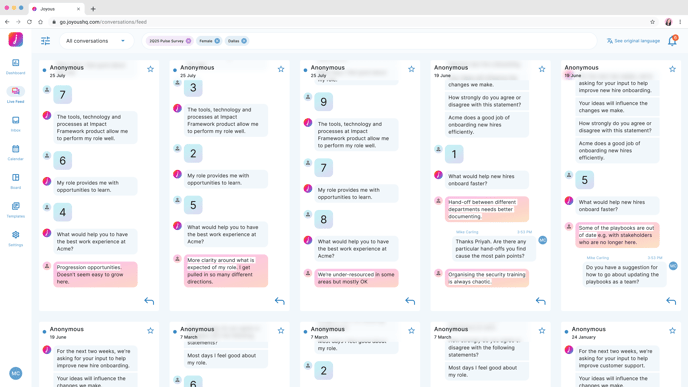Go to Live Feed in the sidebar
688x387 pixels.
[x=15, y=95]
